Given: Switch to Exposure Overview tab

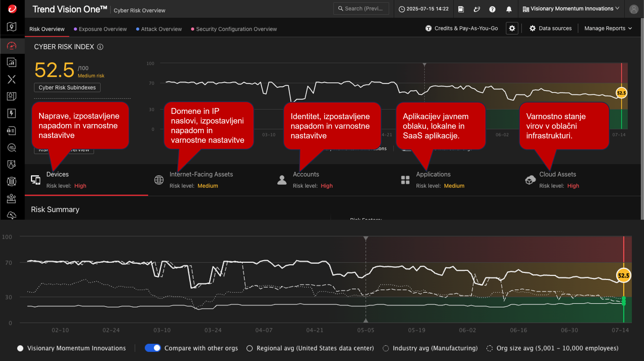Looking at the screenshot, I should click(103, 29).
